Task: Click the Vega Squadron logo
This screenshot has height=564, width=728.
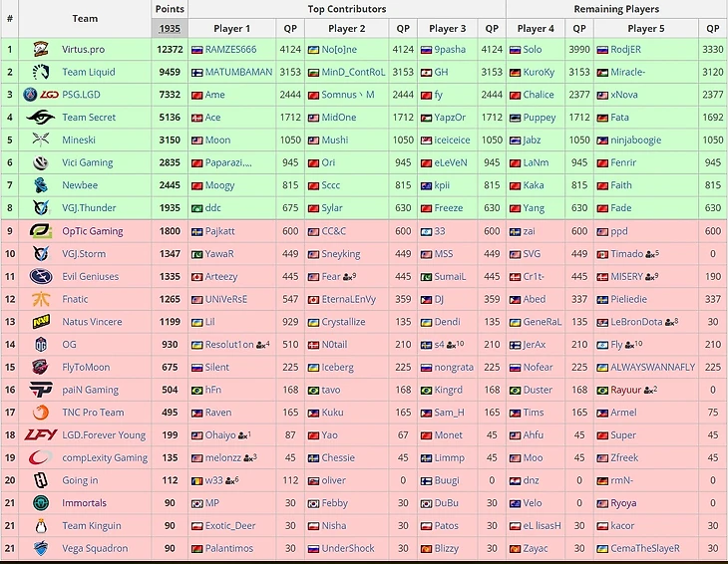Action: 41,548
